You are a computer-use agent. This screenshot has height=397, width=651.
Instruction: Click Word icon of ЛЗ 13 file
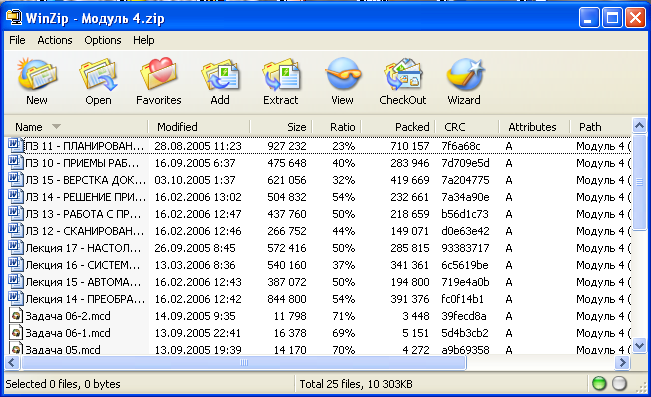click(x=15, y=213)
